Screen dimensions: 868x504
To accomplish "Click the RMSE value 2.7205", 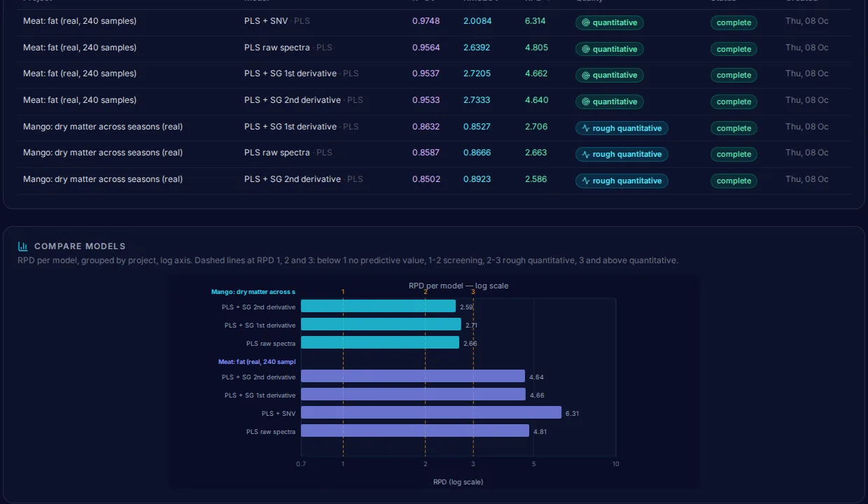I will point(477,73).
